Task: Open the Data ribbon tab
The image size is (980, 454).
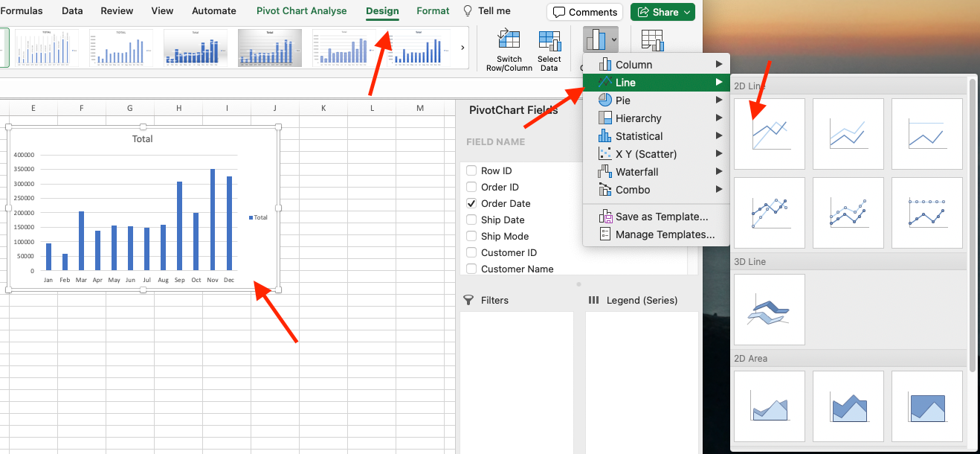Action: pyautogui.click(x=72, y=11)
